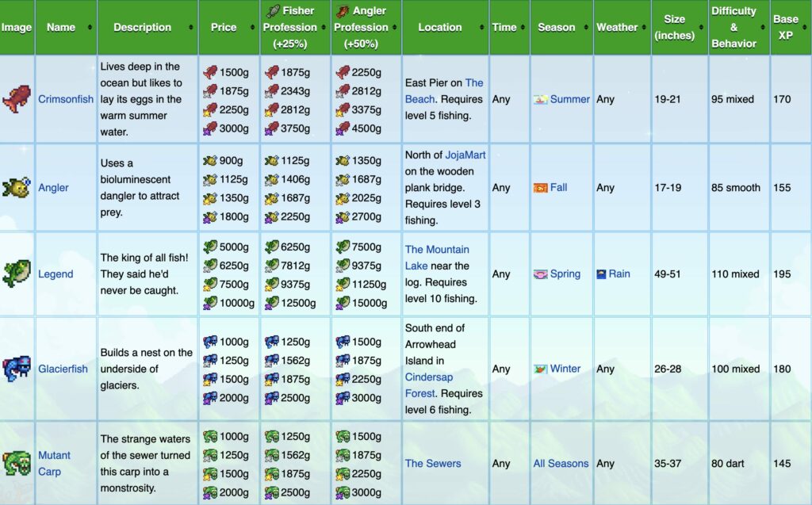Click the Crimsonfish icon beside 1500g price

pos(210,72)
